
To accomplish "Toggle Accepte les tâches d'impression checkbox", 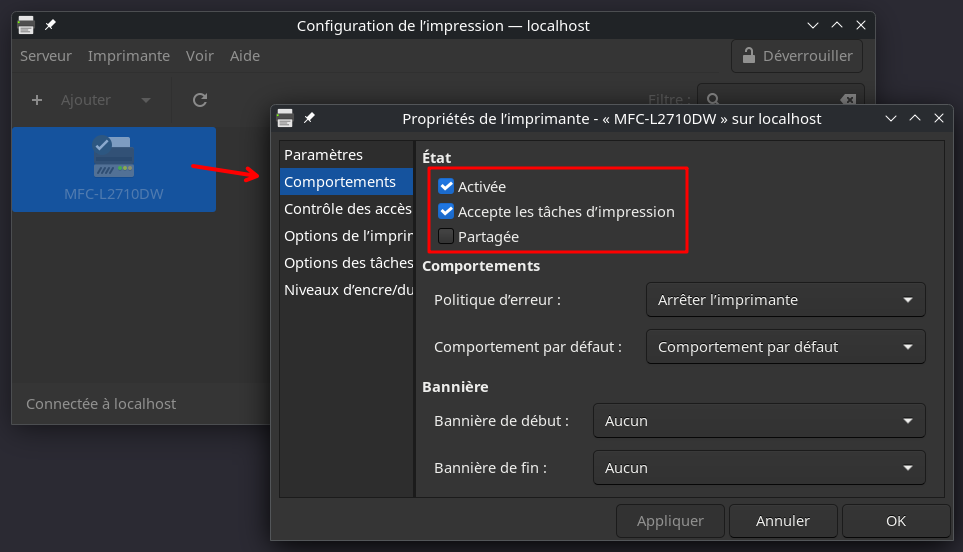I will coord(446,211).
